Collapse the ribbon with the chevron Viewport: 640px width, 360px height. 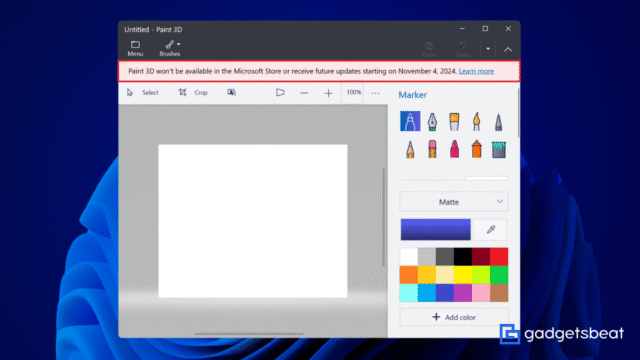click(508, 49)
